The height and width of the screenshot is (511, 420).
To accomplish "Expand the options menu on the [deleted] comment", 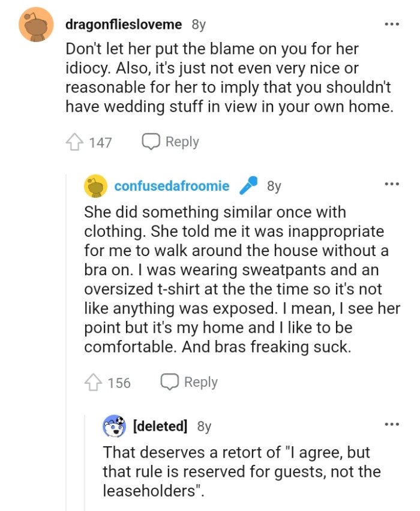I will (x=391, y=425).
